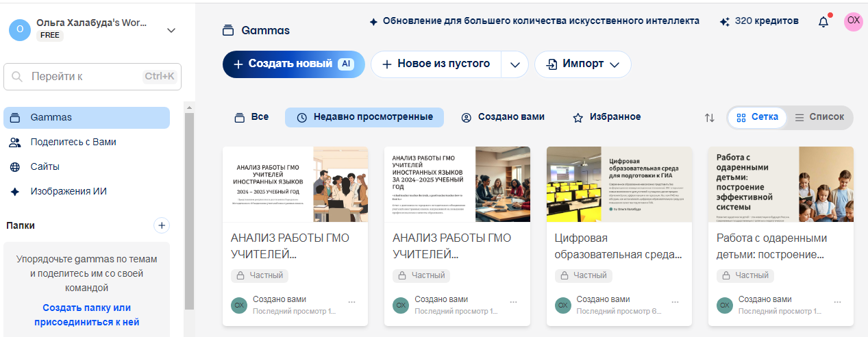The height and width of the screenshot is (337, 868).
Task: Select the Создано вами tab
Action: [x=503, y=117]
